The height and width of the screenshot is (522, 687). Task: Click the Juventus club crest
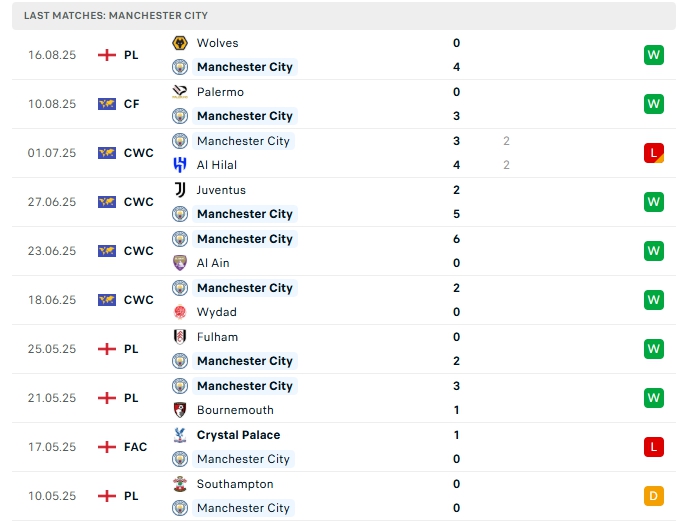pos(180,190)
